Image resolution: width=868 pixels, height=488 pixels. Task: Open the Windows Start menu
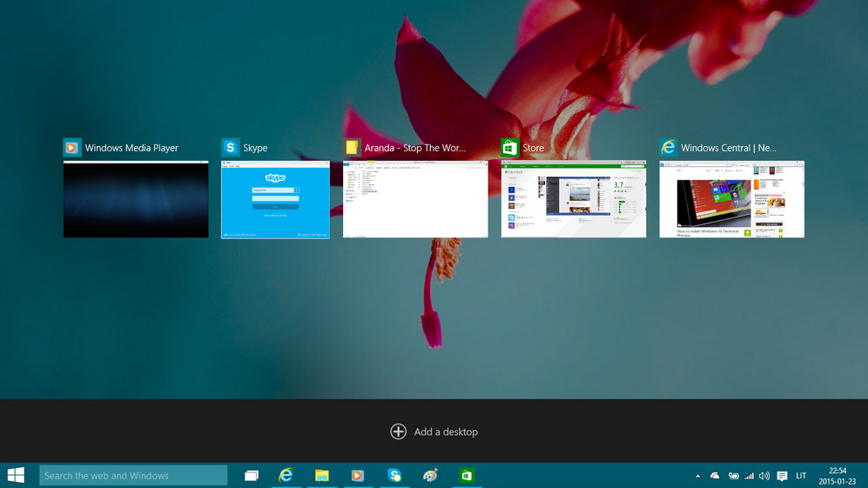[16, 475]
